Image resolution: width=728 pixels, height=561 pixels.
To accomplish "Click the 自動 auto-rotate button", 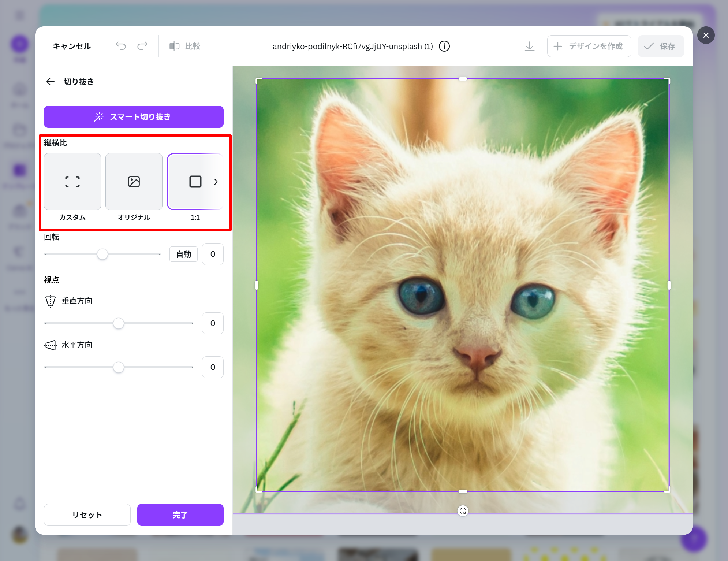I will click(183, 254).
